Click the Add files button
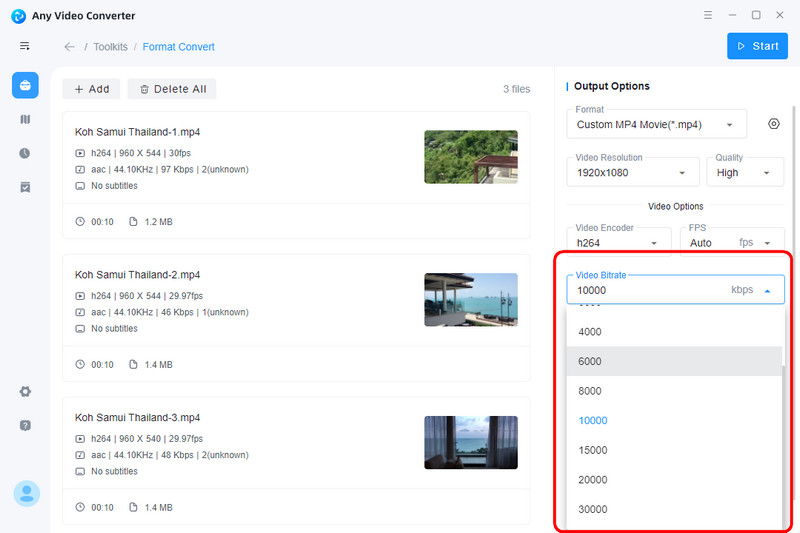 pos(91,89)
